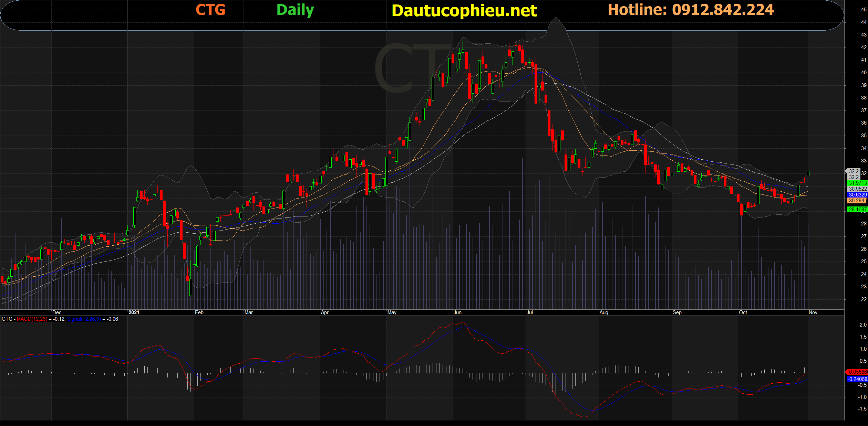
Task: Open the Dautucophieu.net link in header
Action: [464, 11]
